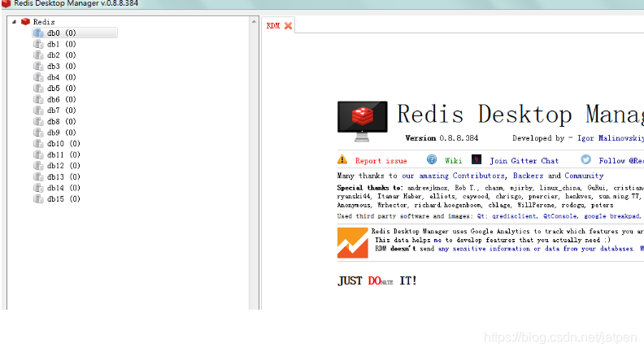Close the RDM tab with red X
Image resolution: width=644 pixels, height=352 pixels.
coord(289,26)
